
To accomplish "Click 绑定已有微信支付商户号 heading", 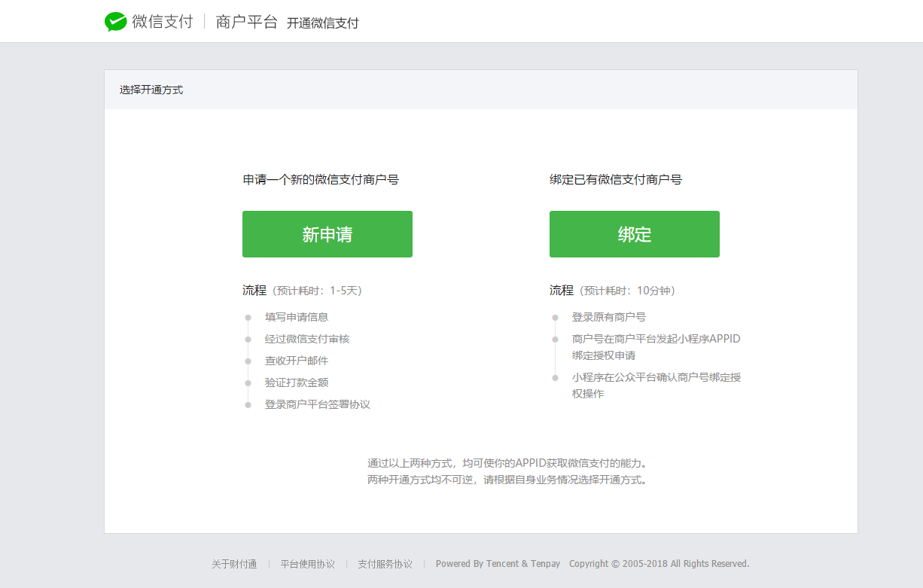I will [x=616, y=180].
